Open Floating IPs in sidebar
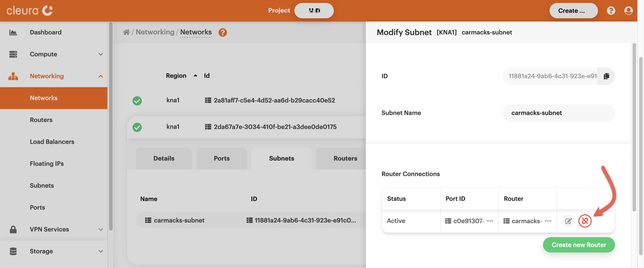 click(47, 164)
